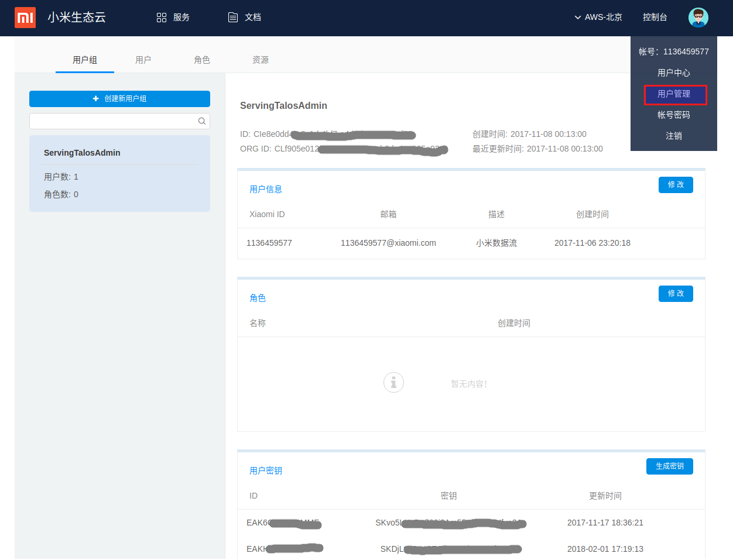
Task: Select 用户管理 from the account menu
Action: pyautogui.click(x=675, y=94)
